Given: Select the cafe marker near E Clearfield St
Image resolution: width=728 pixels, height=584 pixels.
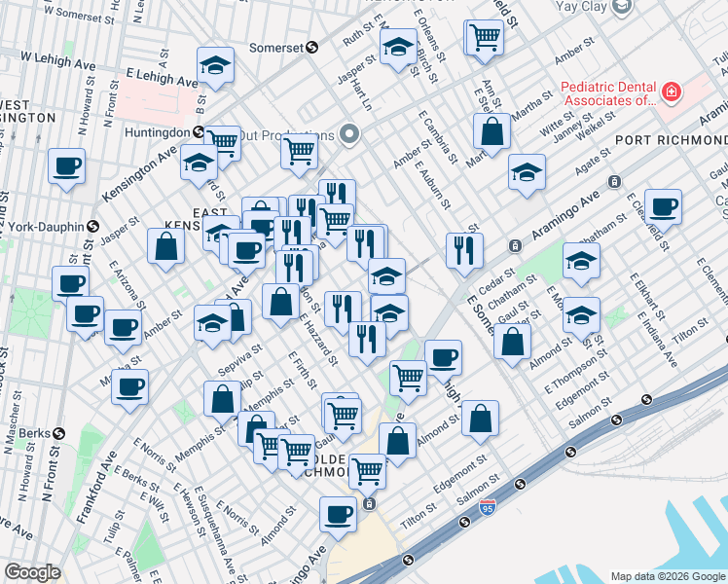Looking at the screenshot, I should (663, 208).
